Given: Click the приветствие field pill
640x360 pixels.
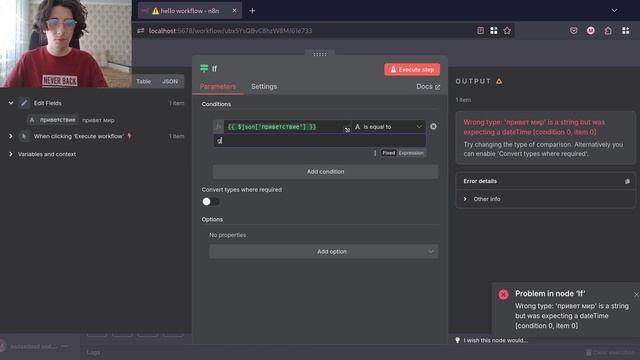Looking at the screenshot, I should [53, 120].
